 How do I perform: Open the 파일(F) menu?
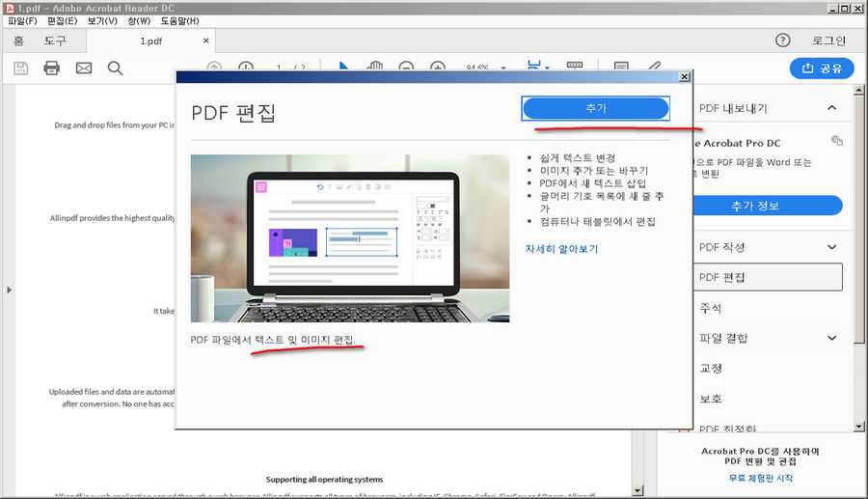coord(22,21)
